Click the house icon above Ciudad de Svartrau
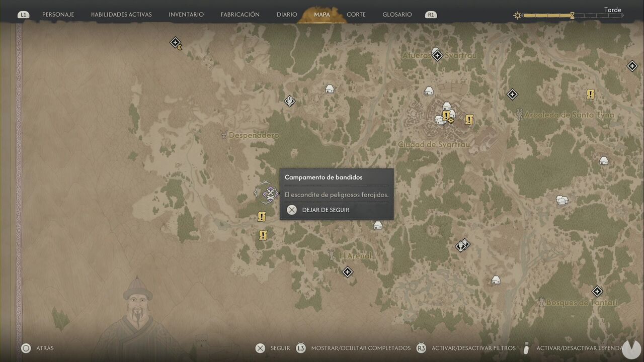The width and height of the screenshot is (644, 362). tap(429, 91)
